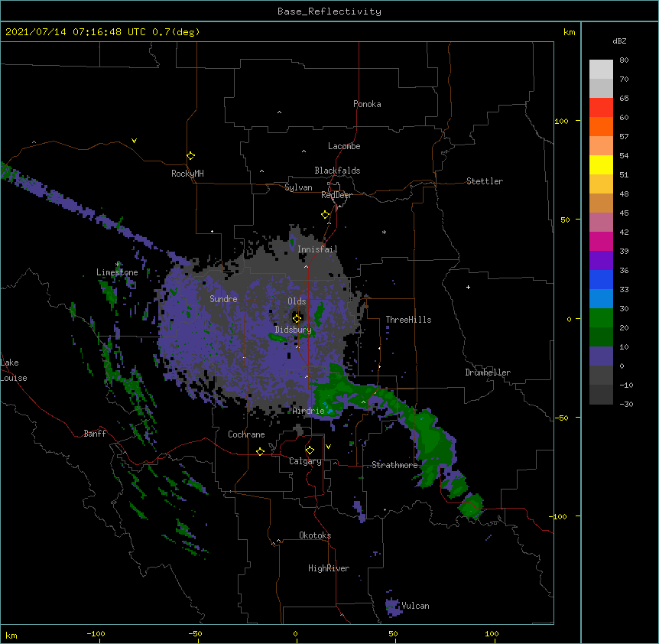Click the HighRiver label
Image resolution: width=659 pixels, height=644 pixels.
[x=329, y=568]
